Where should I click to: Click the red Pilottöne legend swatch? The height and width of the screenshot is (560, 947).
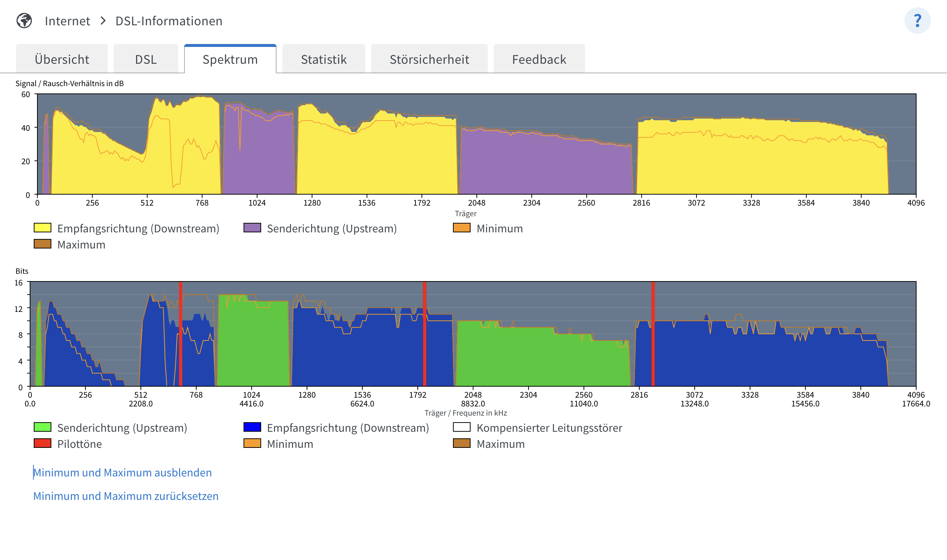(42, 443)
